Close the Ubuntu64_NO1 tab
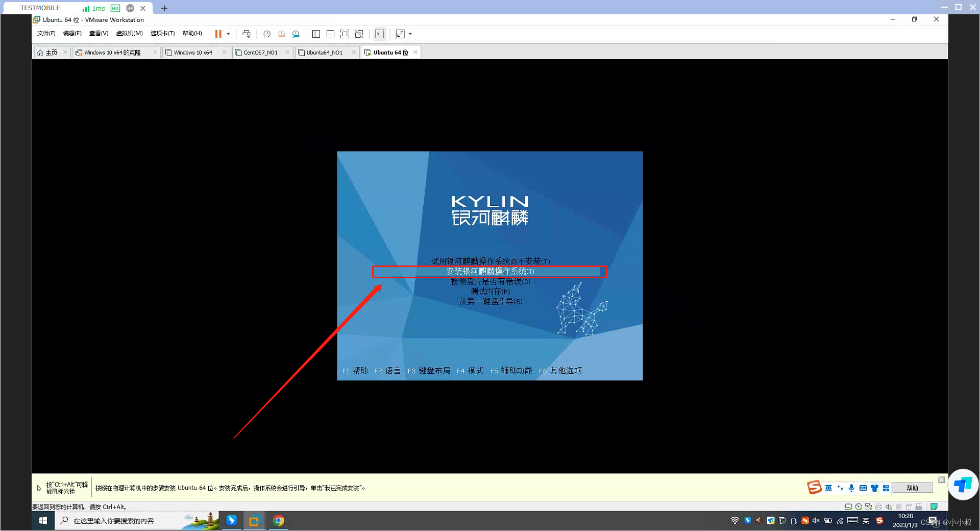This screenshot has height=531, width=980. point(354,52)
